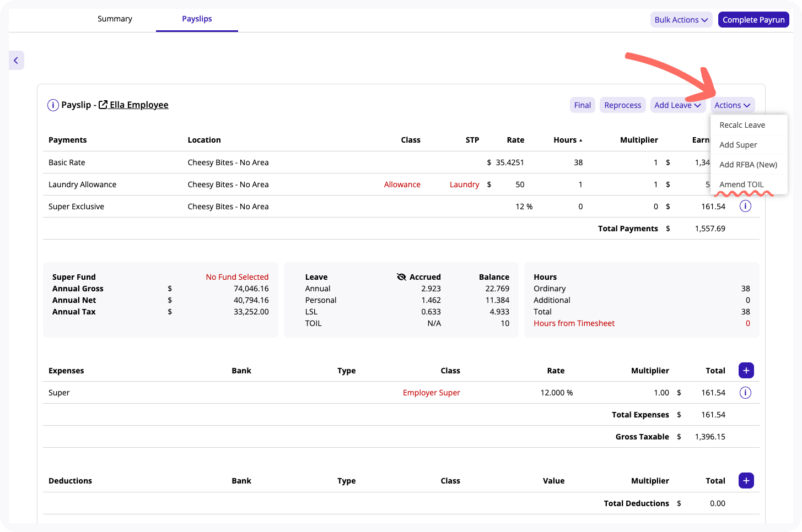
Task: Click the 12.000 % super rate
Action: pyautogui.click(x=557, y=393)
